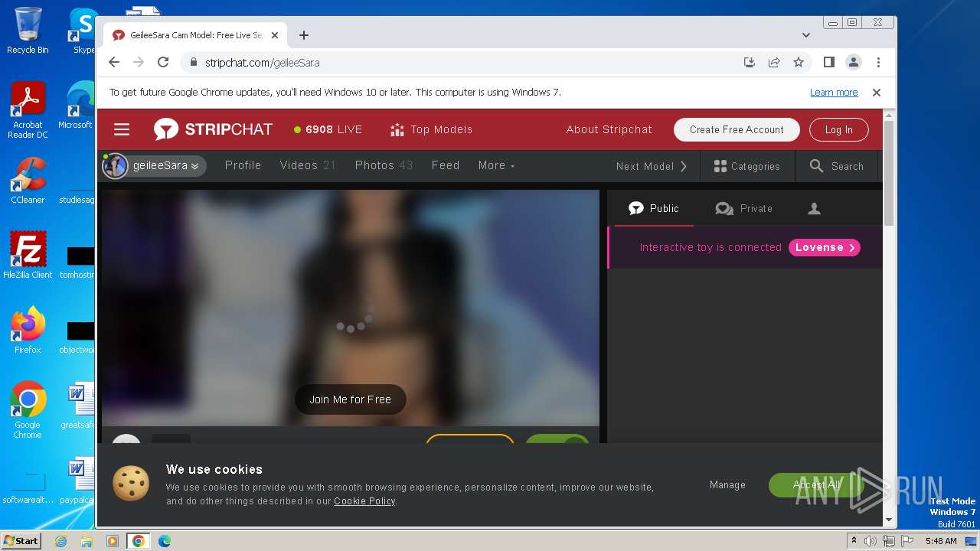Screen dimensions: 980x551
Task: Open a new Chrome tab
Action: (304, 35)
